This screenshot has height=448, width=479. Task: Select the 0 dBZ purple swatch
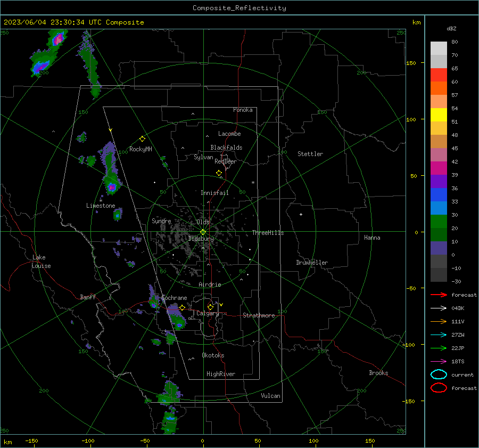click(439, 248)
